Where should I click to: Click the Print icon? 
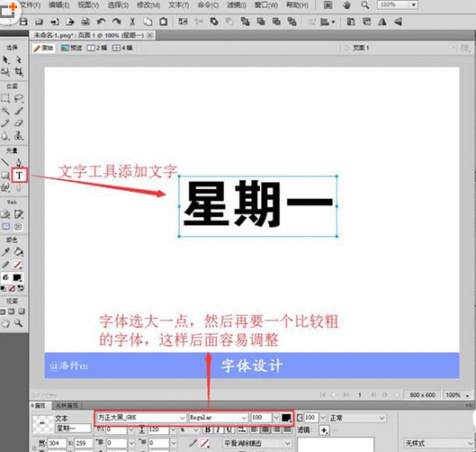pyautogui.click(x=85, y=22)
